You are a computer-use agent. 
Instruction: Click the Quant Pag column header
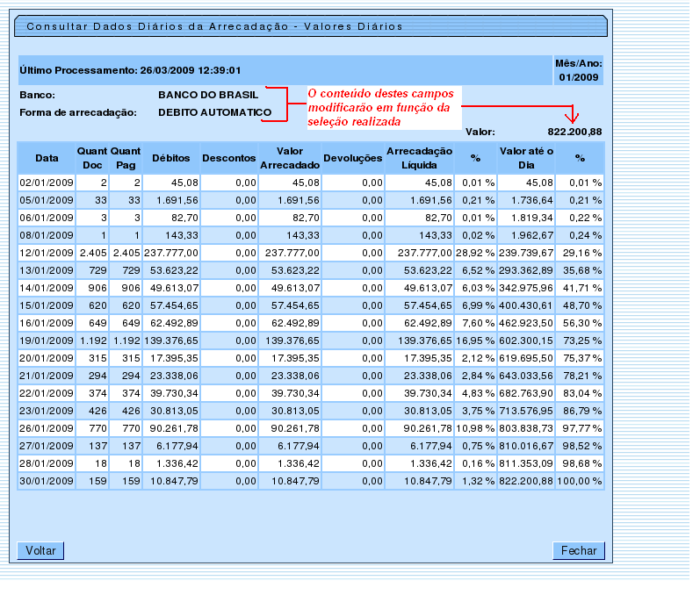click(x=126, y=158)
